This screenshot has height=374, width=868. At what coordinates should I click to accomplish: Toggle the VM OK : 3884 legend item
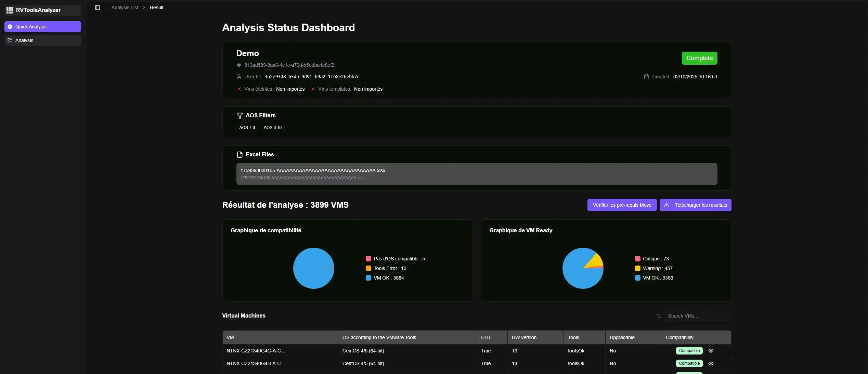pos(388,278)
